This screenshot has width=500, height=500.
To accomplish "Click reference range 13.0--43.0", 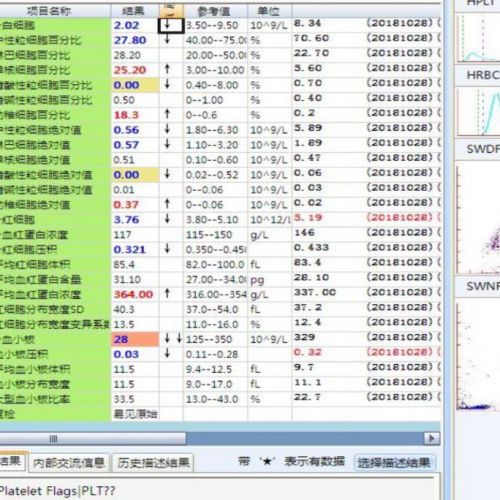I will coord(212,399).
